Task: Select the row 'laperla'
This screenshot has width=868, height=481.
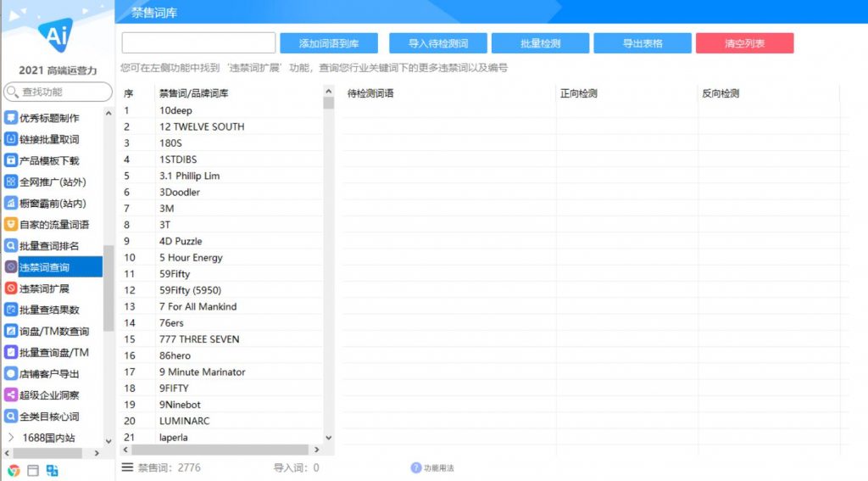Action: point(221,437)
